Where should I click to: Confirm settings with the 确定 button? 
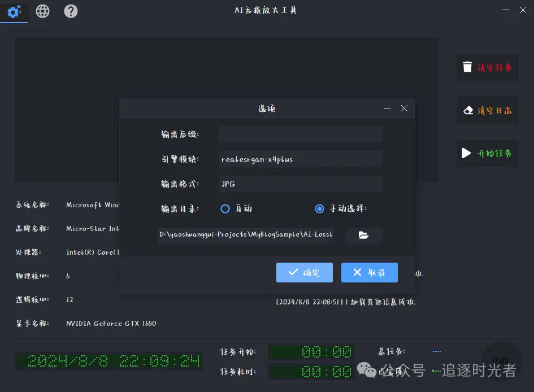pyautogui.click(x=304, y=272)
